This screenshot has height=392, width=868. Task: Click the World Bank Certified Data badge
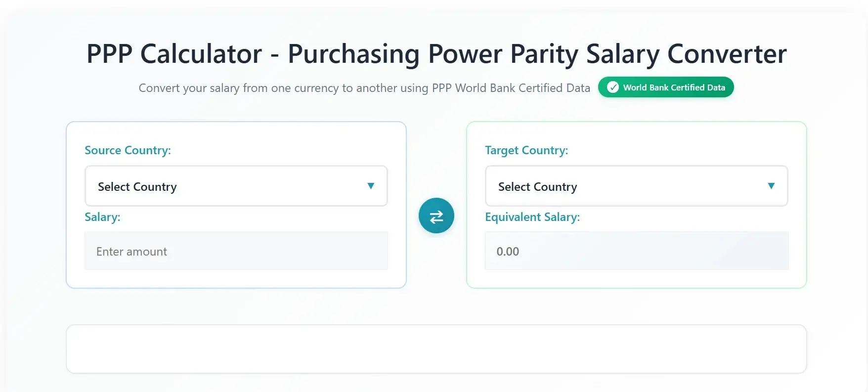[x=665, y=87]
